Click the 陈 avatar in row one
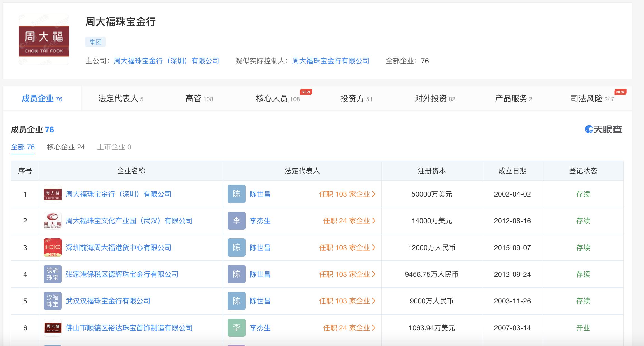The width and height of the screenshot is (644, 346). pos(236,194)
